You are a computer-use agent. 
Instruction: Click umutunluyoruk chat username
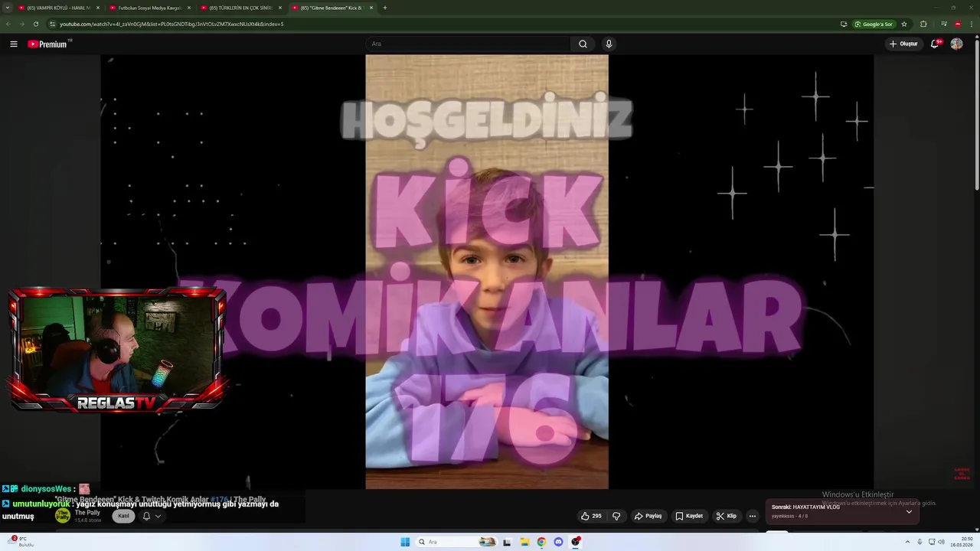[x=40, y=504]
